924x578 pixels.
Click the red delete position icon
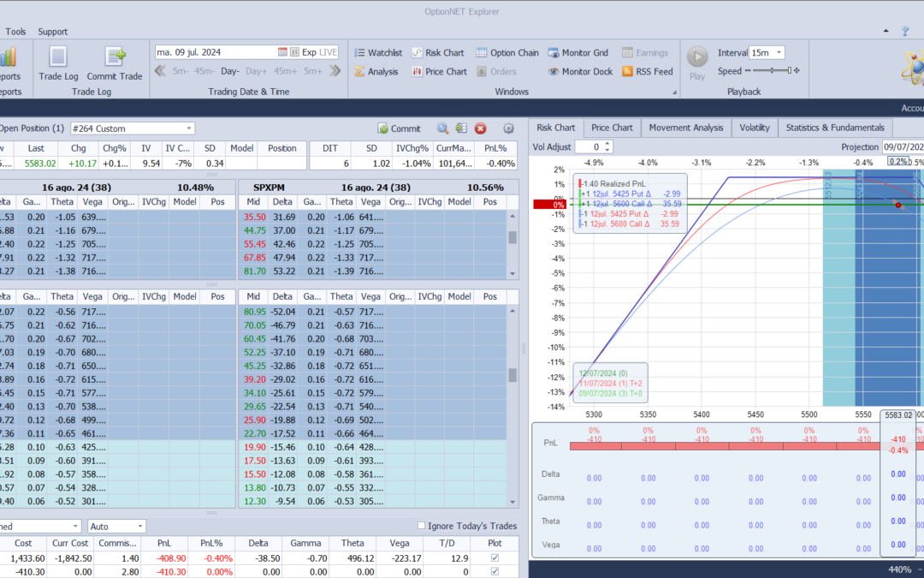pos(480,128)
